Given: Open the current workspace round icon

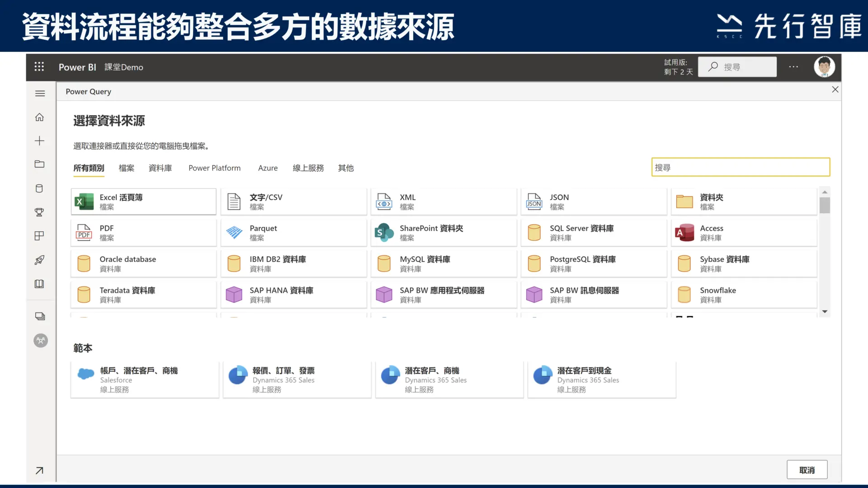Looking at the screenshot, I should coord(41,340).
